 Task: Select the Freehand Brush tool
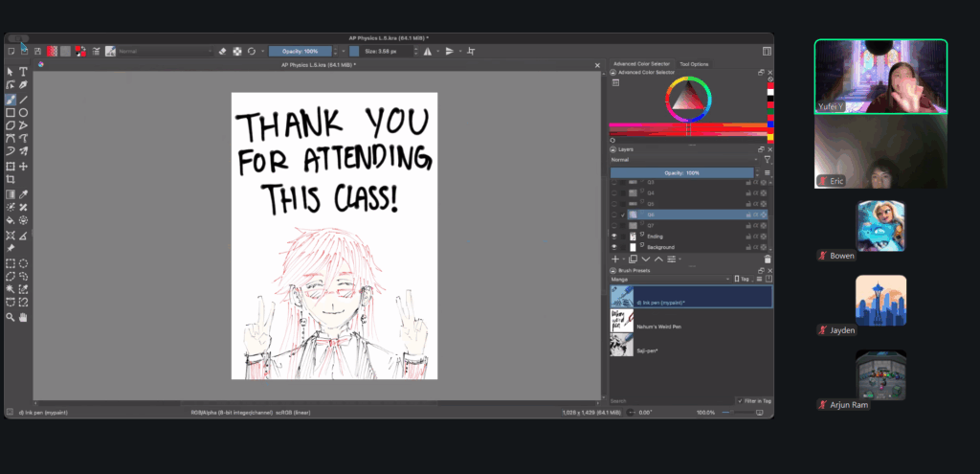(11, 99)
